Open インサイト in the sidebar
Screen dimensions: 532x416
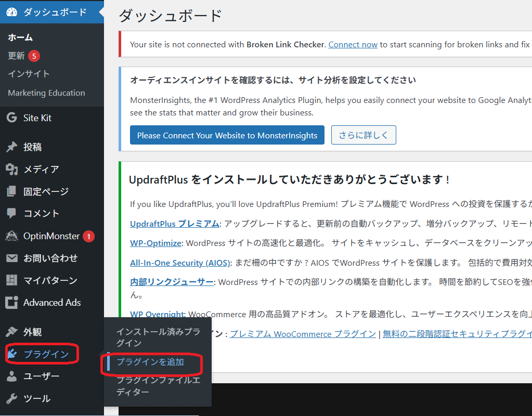point(29,74)
